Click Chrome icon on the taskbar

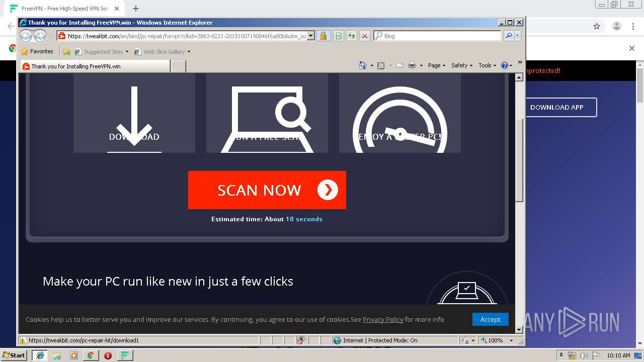91,355
